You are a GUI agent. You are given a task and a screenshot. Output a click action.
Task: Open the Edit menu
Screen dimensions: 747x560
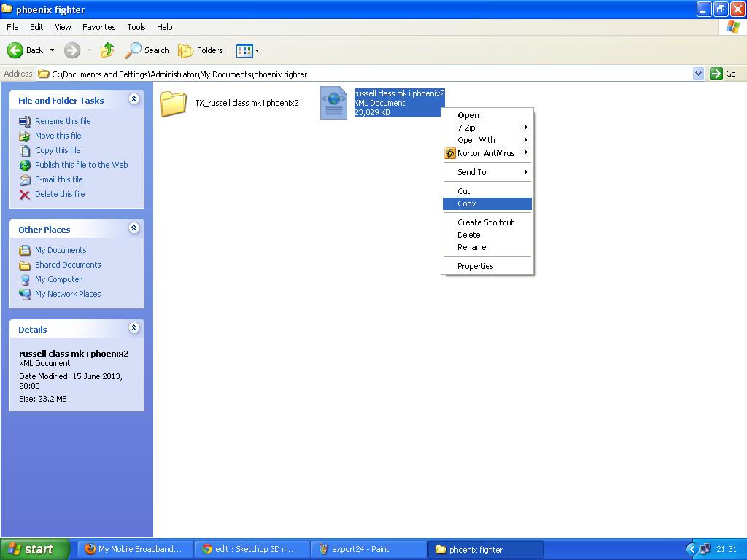[x=36, y=27]
